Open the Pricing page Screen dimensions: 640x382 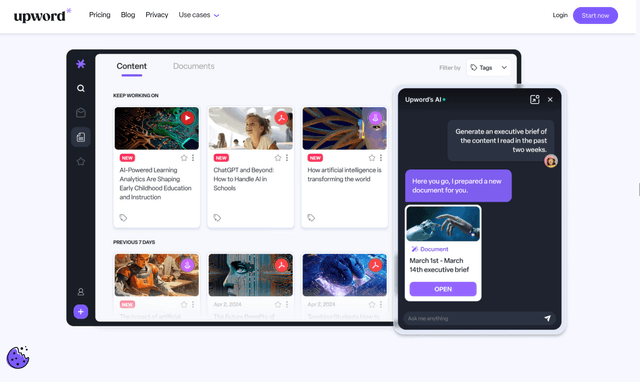(100, 15)
